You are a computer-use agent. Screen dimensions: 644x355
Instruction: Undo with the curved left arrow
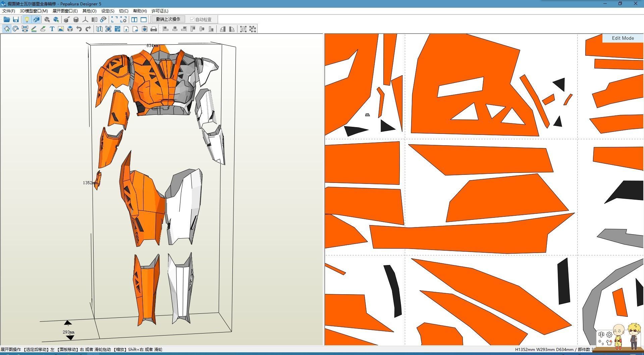point(79,29)
